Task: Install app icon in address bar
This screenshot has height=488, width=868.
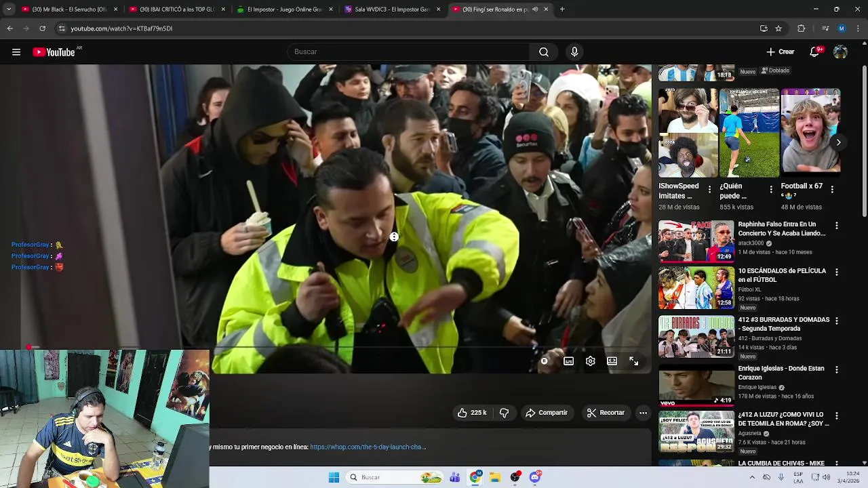Action: (764, 28)
